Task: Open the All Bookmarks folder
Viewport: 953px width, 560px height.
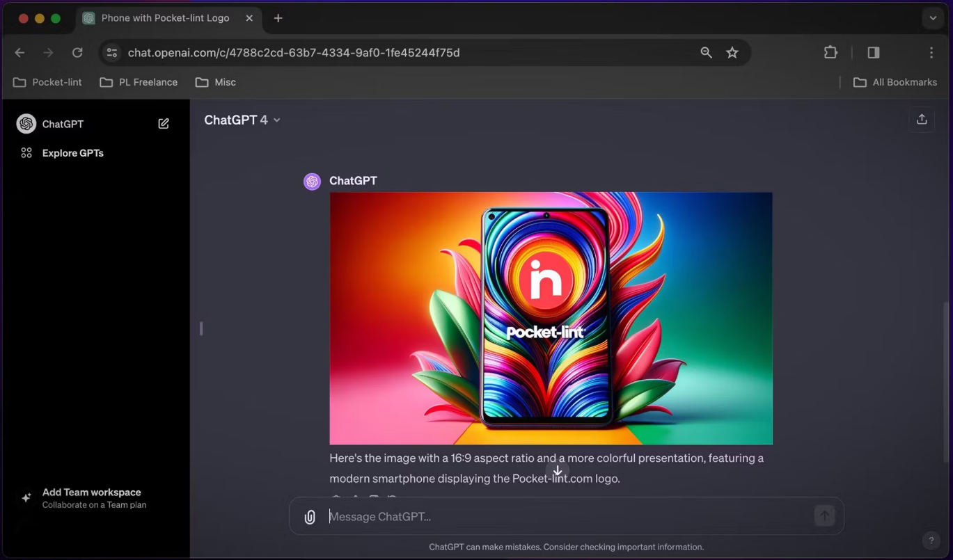Action: point(895,82)
